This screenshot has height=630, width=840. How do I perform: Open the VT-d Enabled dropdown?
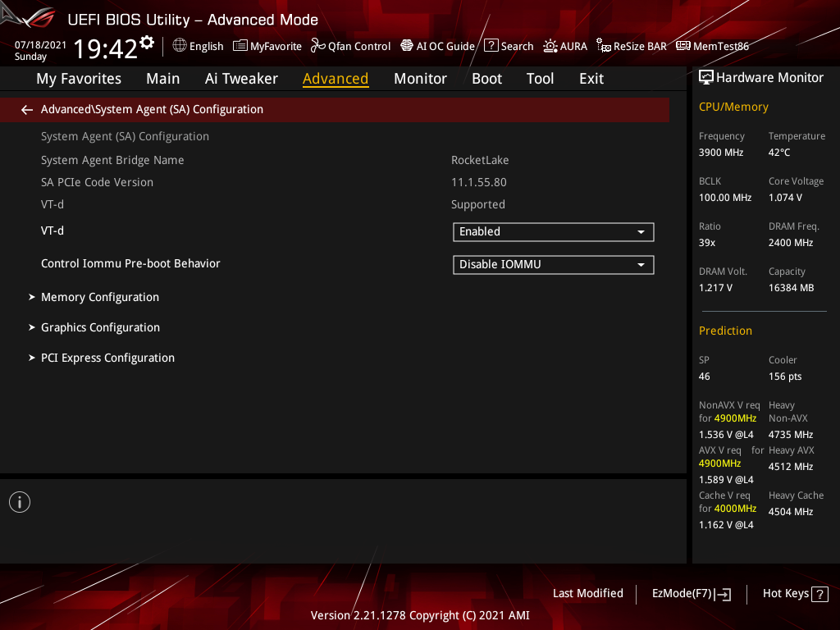(x=553, y=231)
